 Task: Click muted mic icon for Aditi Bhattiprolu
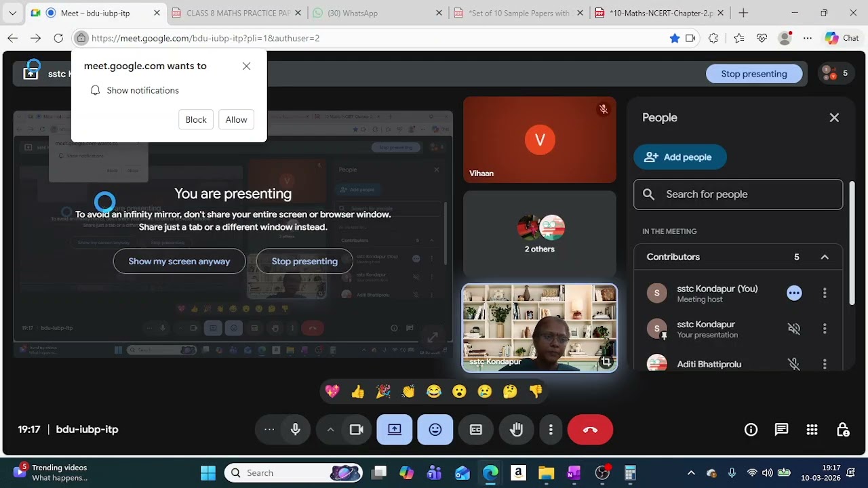pyautogui.click(x=794, y=364)
